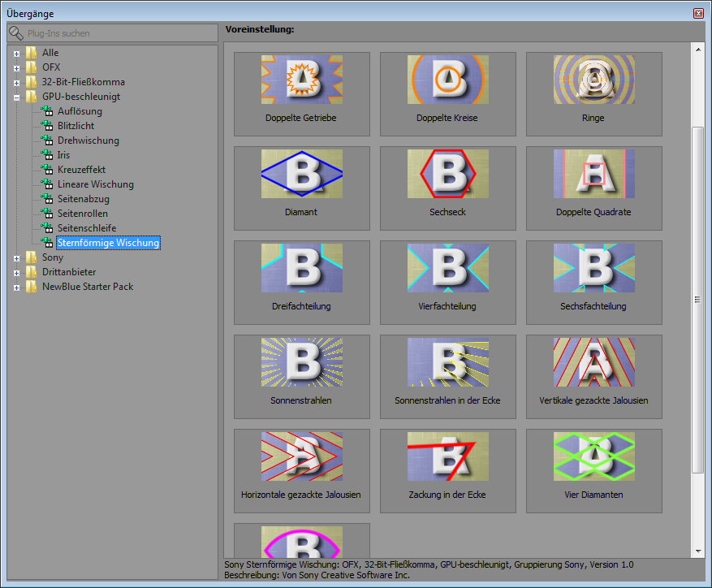Expand the Drittanbieter folder
The height and width of the screenshot is (588, 712).
coord(16,273)
